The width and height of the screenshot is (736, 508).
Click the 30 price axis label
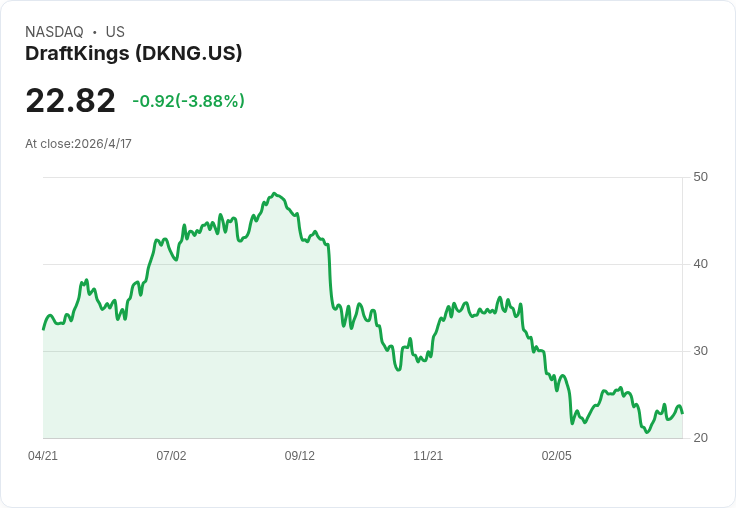pyautogui.click(x=700, y=351)
